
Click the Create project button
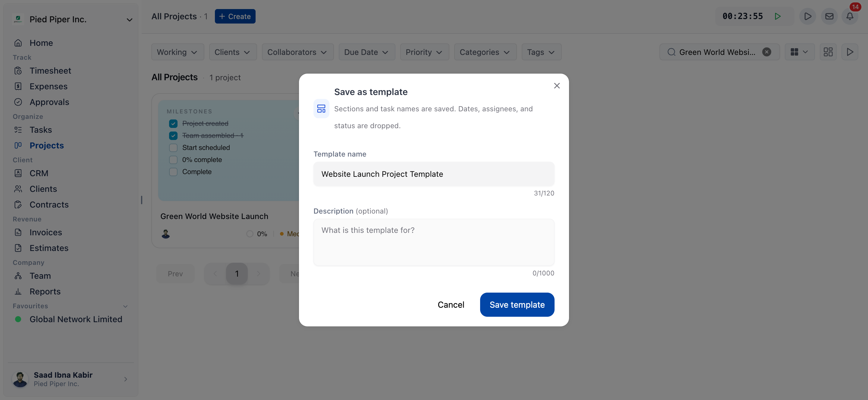(x=235, y=16)
